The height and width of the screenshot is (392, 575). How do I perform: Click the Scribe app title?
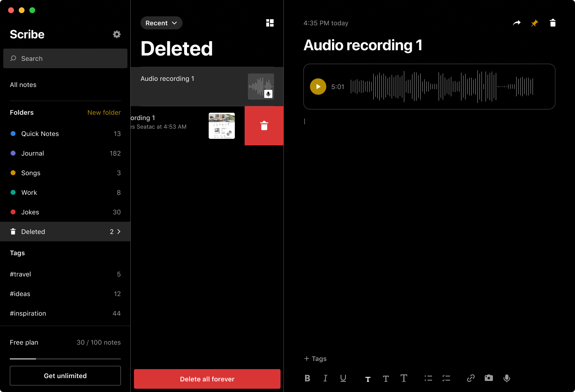tap(27, 34)
